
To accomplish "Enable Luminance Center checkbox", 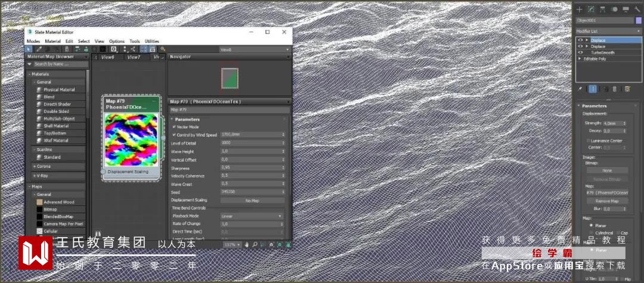I will point(589,141).
